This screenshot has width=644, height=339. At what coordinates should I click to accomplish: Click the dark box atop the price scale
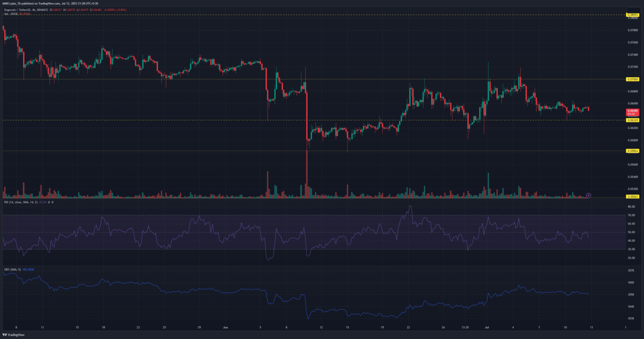click(632, 8)
